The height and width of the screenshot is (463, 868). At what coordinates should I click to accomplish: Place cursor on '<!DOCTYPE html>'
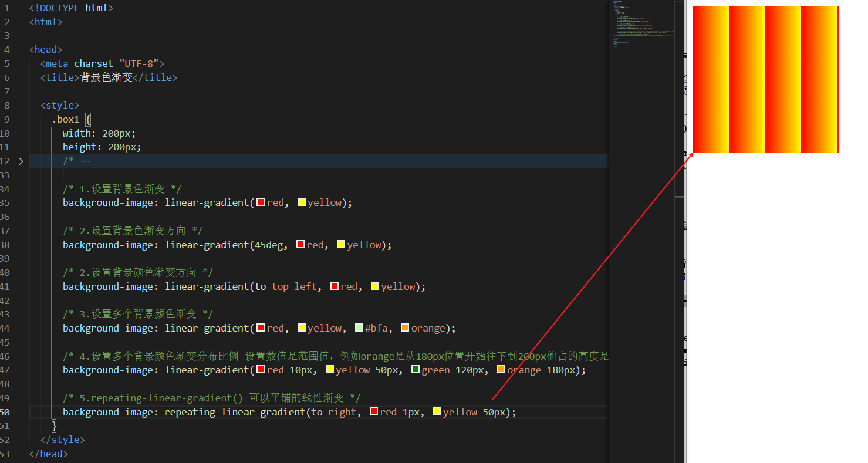tap(71, 8)
